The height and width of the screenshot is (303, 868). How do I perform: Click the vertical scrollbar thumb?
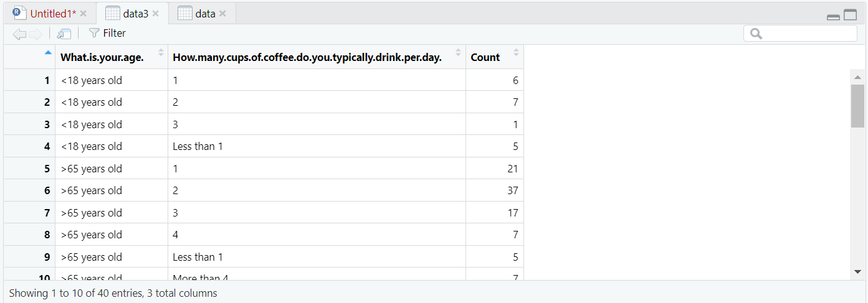coord(857,106)
